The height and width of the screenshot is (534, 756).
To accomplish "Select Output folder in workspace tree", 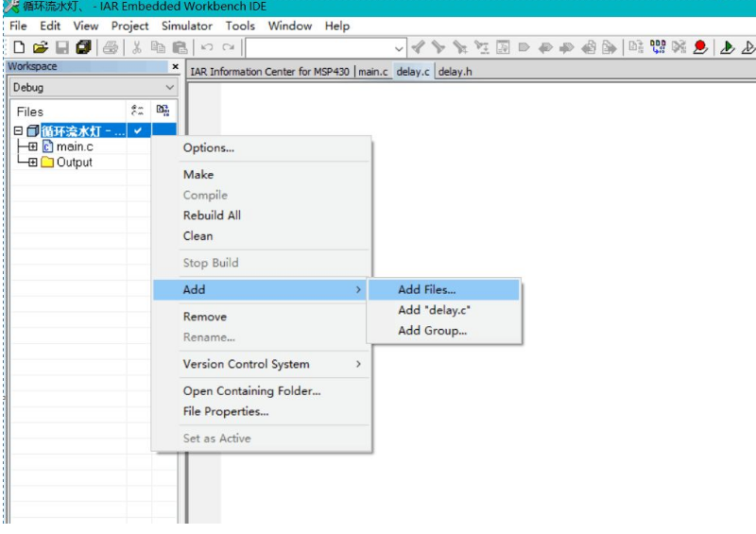I will pos(75,162).
